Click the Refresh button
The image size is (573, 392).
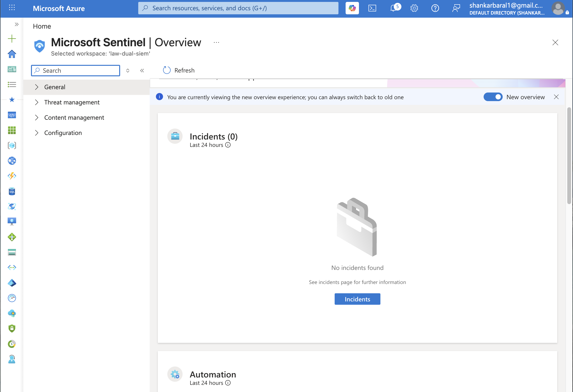[179, 70]
